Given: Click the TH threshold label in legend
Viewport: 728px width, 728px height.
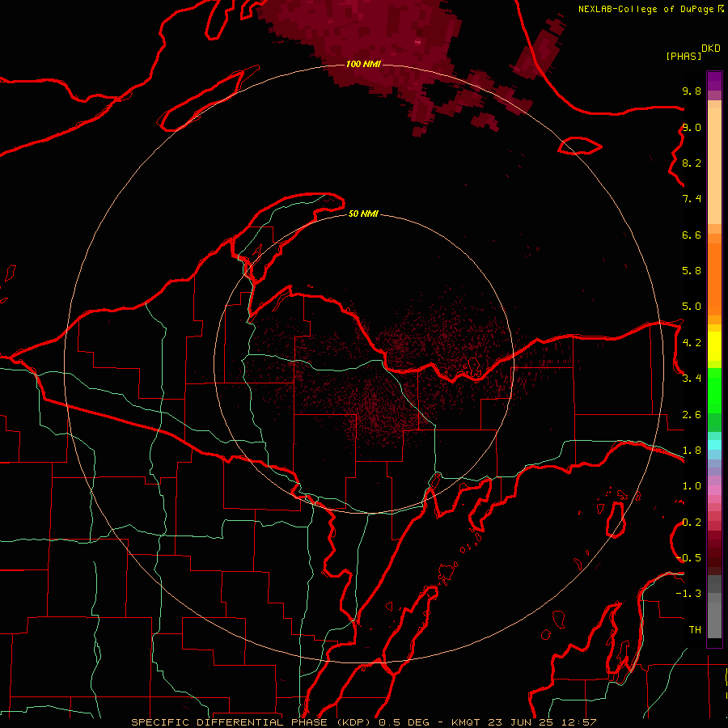Looking at the screenshot, I should pos(695,630).
